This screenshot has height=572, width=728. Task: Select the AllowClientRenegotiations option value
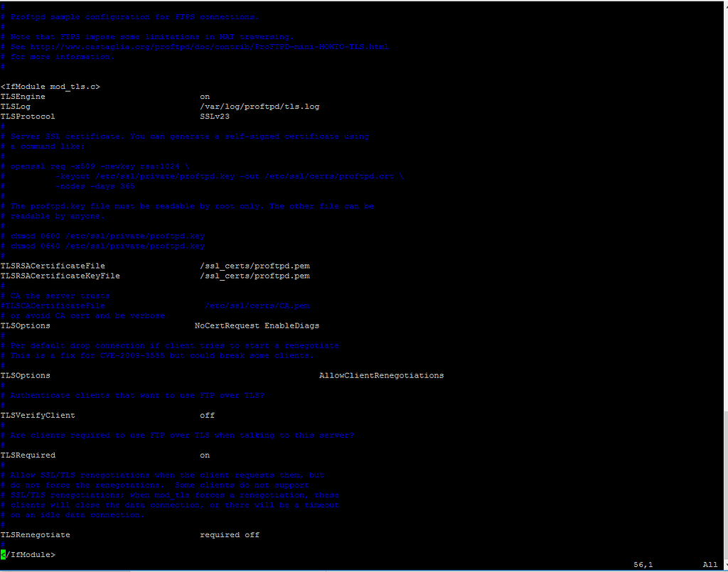(x=381, y=374)
